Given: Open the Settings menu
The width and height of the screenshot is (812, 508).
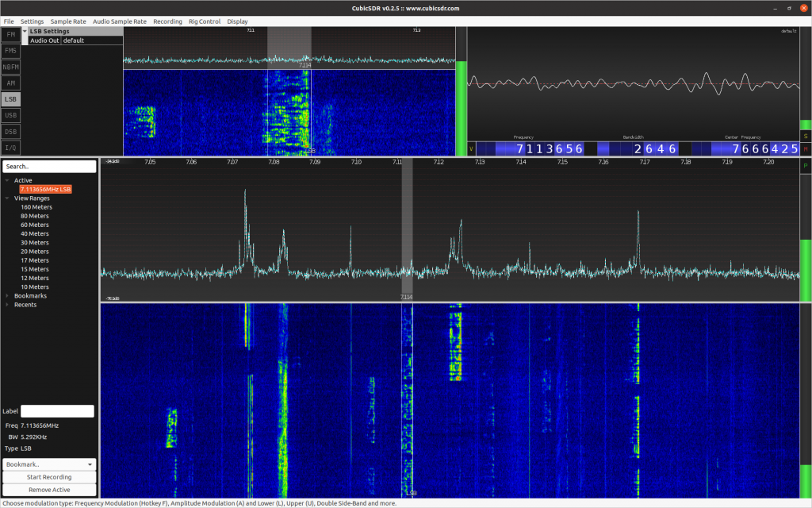Looking at the screenshot, I should 32,21.
